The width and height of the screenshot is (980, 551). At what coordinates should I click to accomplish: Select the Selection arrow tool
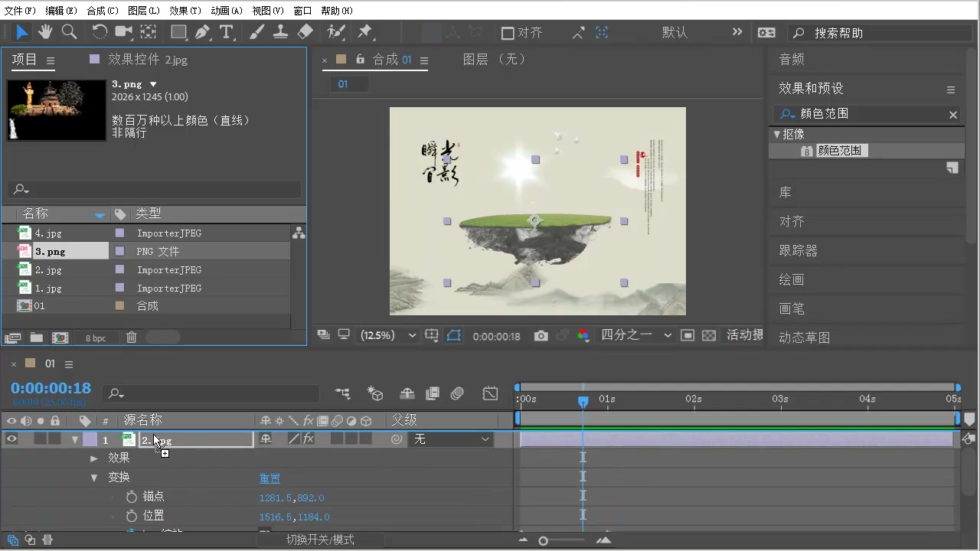click(x=22, y=31)
